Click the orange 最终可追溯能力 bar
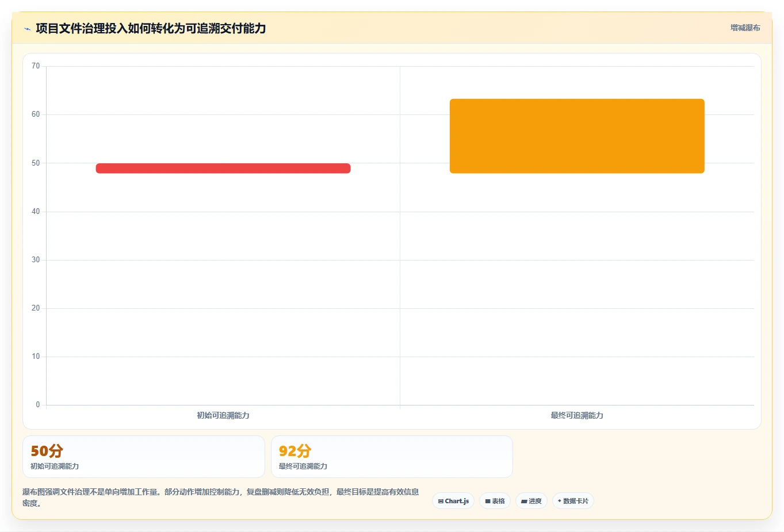This screenshot has width=784, height=532. (x=577, y=136)
